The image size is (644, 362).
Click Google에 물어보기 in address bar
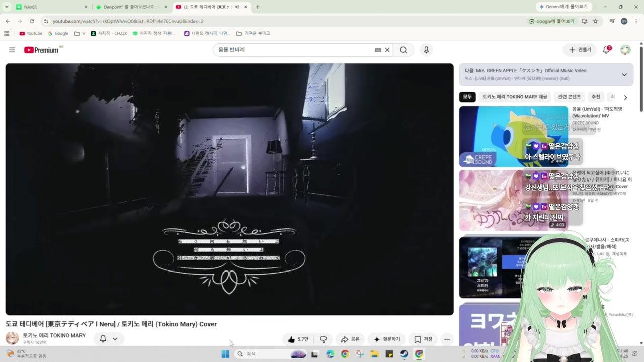pyautogui.click(x=551, y=21)
